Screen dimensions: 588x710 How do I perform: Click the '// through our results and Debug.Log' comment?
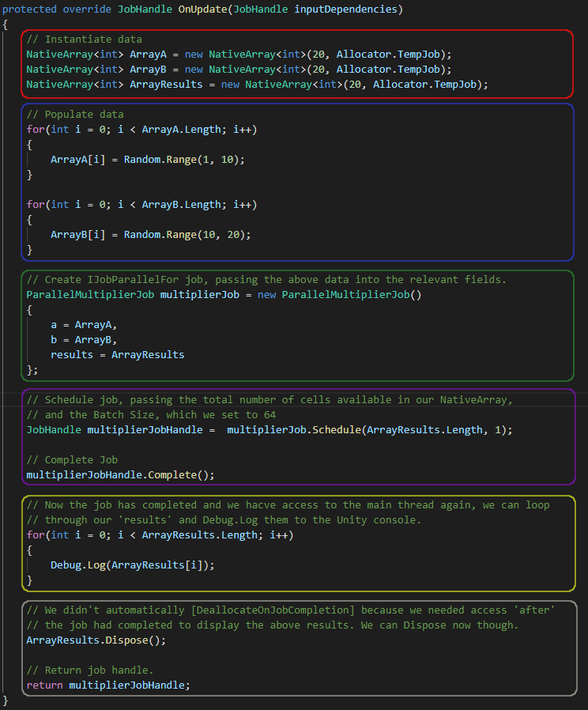224,519
